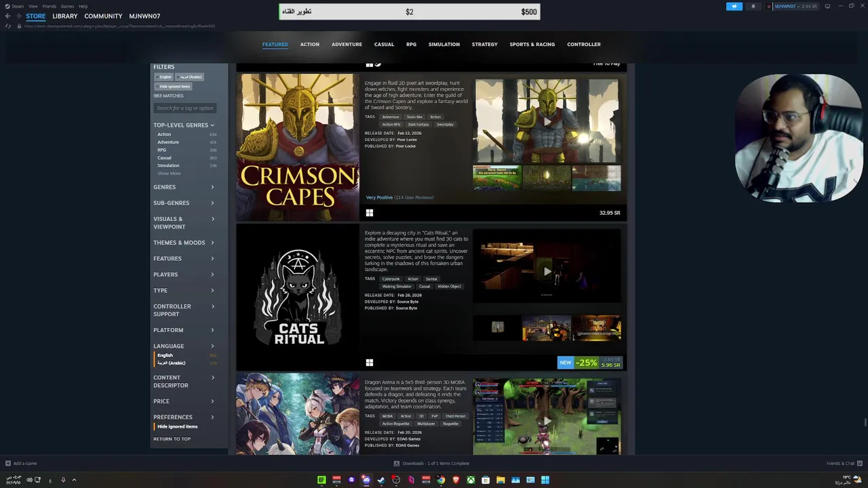Collapse the Top-Level Genres section
The width and height of the screenshot is (868, 488).
point(184,125)
